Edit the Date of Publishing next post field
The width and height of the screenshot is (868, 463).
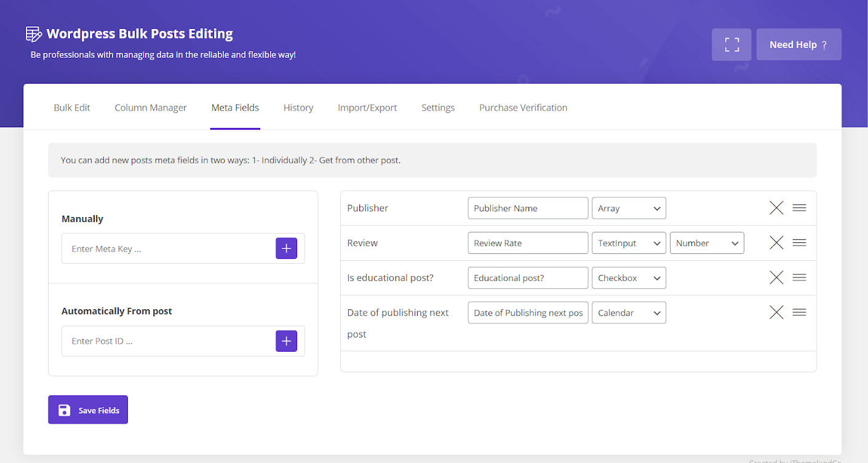click(528, 312)
